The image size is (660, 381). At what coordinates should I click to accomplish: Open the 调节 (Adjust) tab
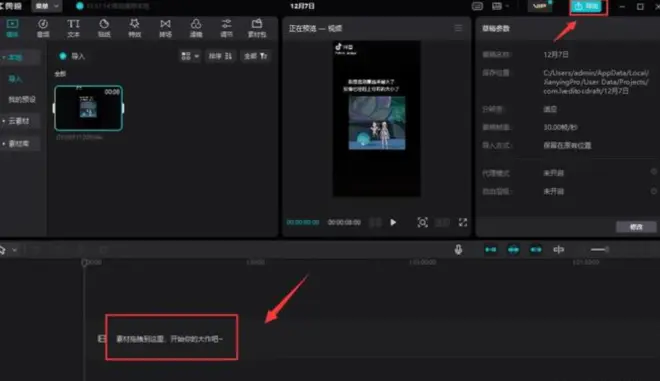226,28
